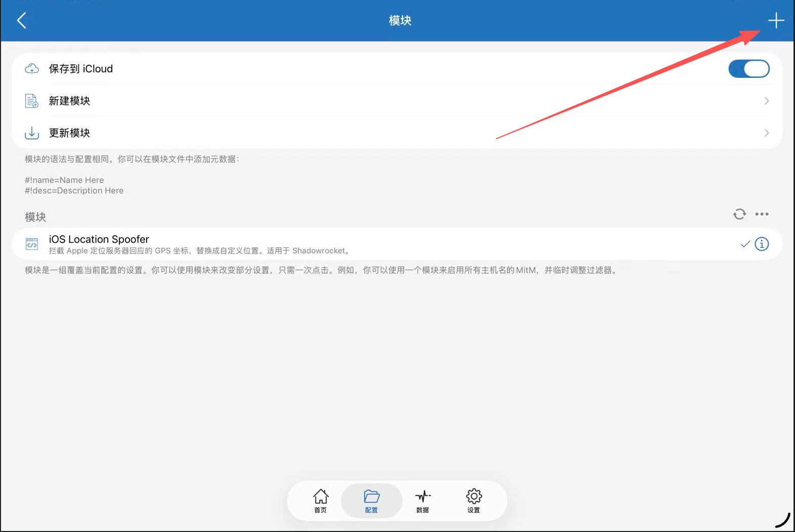
Task: Click the iOS Location Spoofer code icon
Action: coord(32,244)
